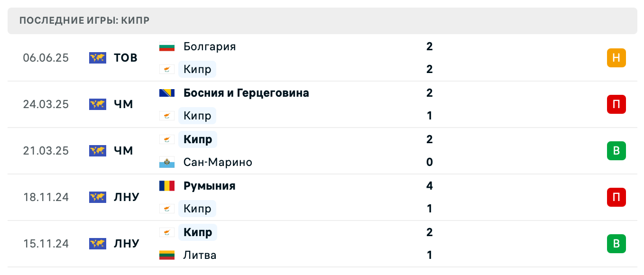Click the Bosnia and Herzegovina flag icon
The height and width of the screenshot is (275, 644).
coord(167,93)
